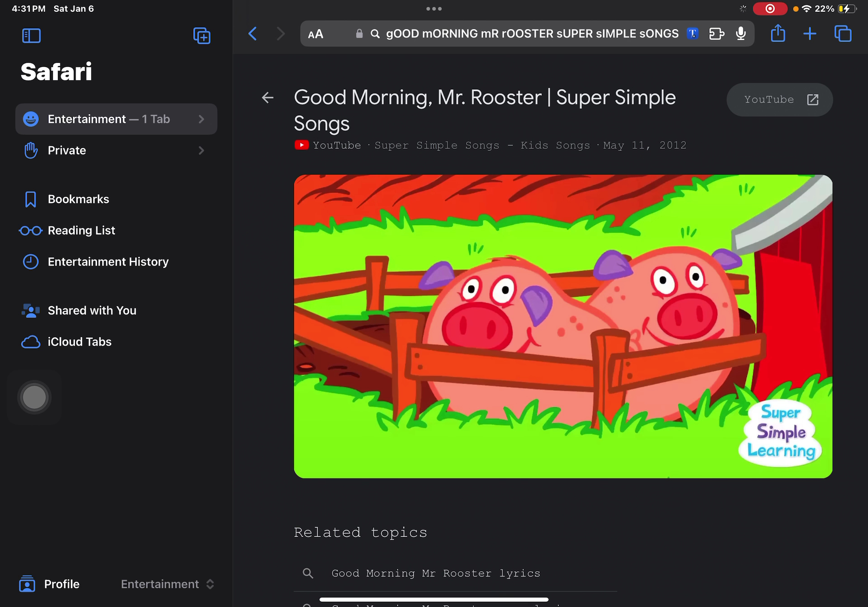Toggle the sidebar show/hide icon
The width and height of the screenshot is (868, 607).
click(x=31, y=36)
